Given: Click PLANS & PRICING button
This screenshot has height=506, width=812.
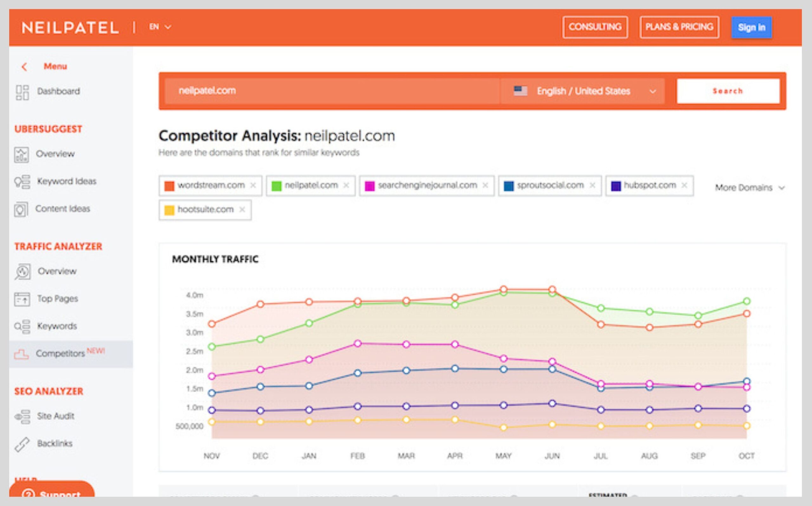Looking at the screenshot, I should (679, 27).
